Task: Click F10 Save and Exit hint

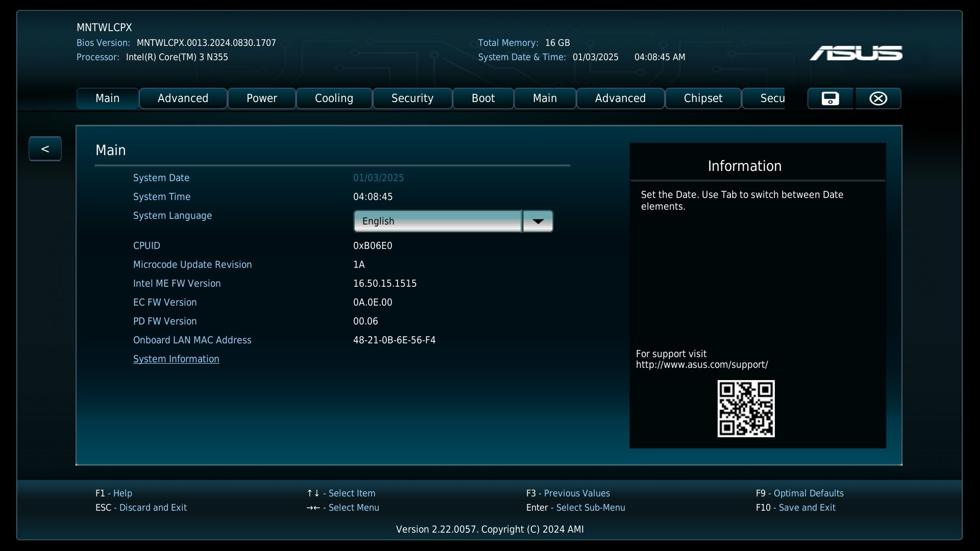Action: 795,508
